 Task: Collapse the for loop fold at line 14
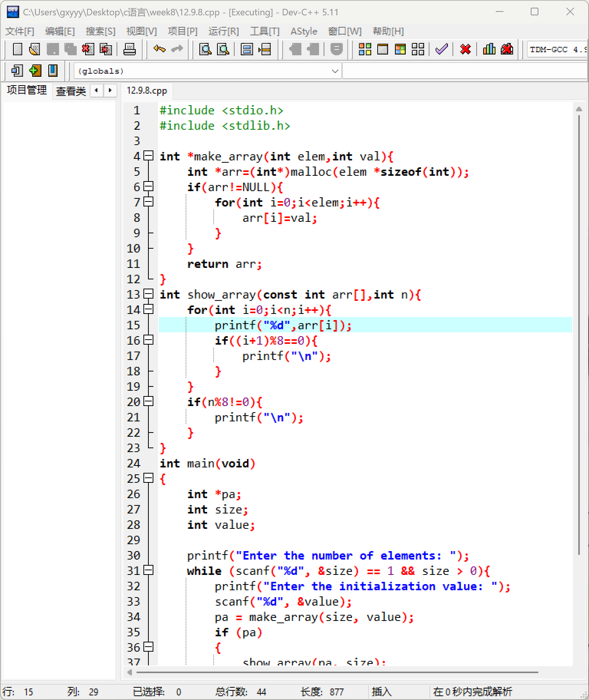click(x=148, y=309)
